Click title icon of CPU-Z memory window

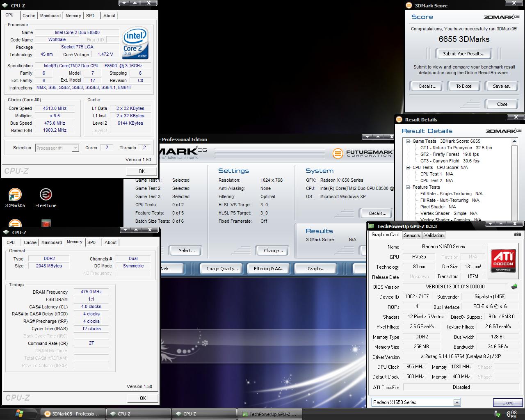pyautogui.click(x=6, y=232)
